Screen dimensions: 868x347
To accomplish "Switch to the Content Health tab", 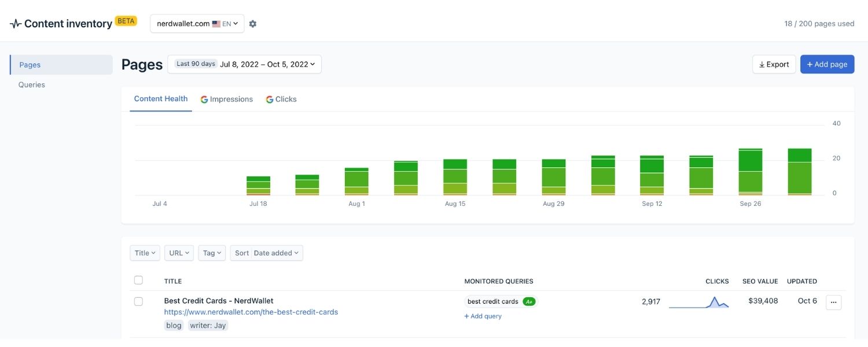I will coord(160,98).
